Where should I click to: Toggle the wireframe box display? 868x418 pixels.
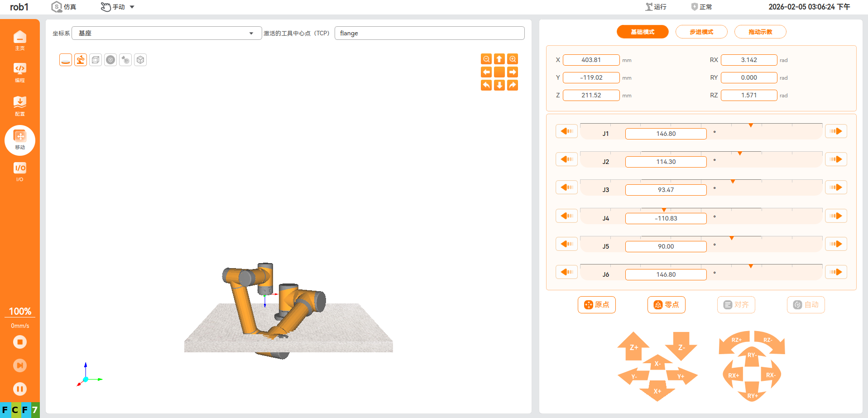[x=96, y=60]
